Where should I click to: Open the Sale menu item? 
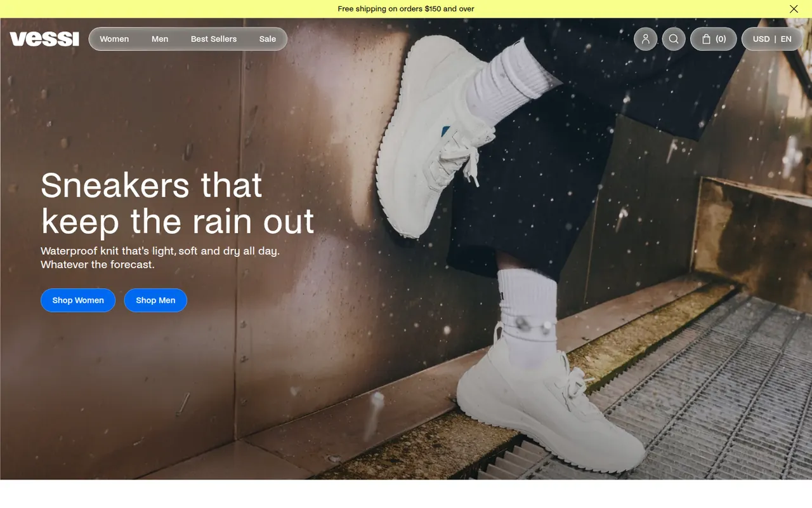(x=268, y=39)
